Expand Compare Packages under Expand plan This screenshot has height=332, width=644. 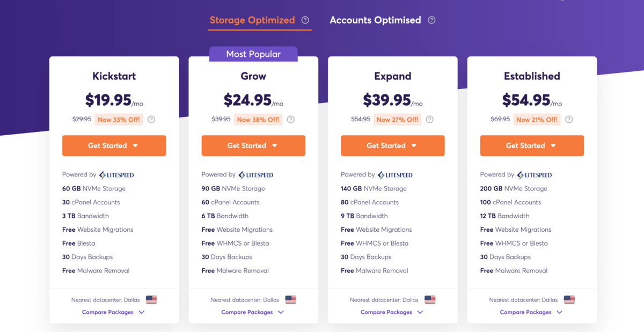[x=392, y=312]
